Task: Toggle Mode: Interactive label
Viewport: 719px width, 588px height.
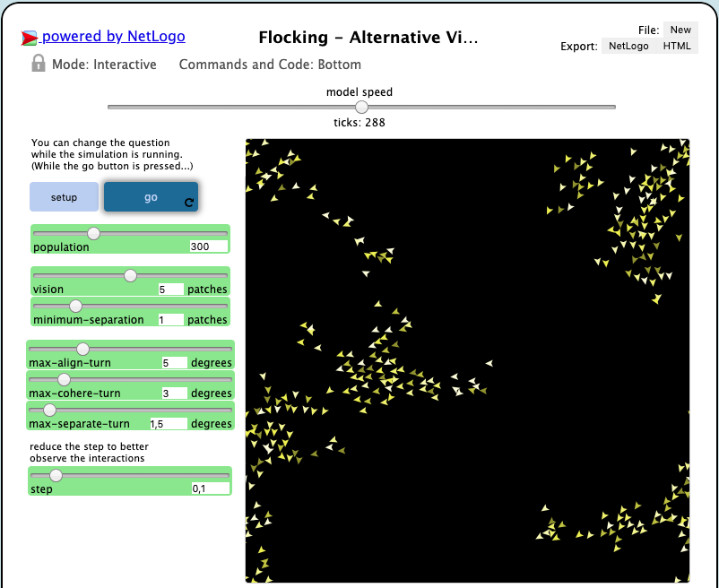Action: [104, 65]
